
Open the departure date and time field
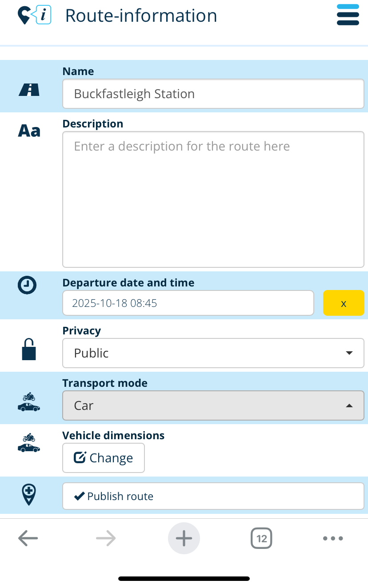pyautogui.click(x=188, y=303)
